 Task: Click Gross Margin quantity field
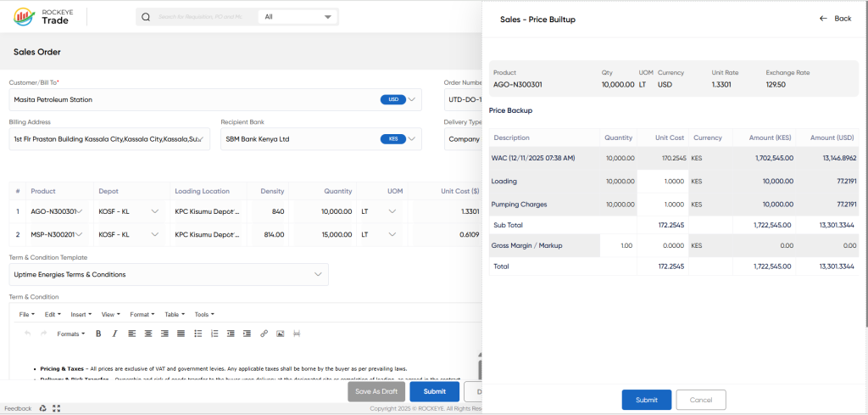point(618,245)
